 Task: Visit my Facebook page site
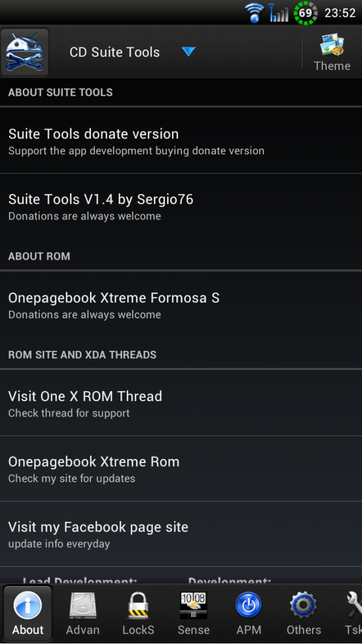point(181,534)
